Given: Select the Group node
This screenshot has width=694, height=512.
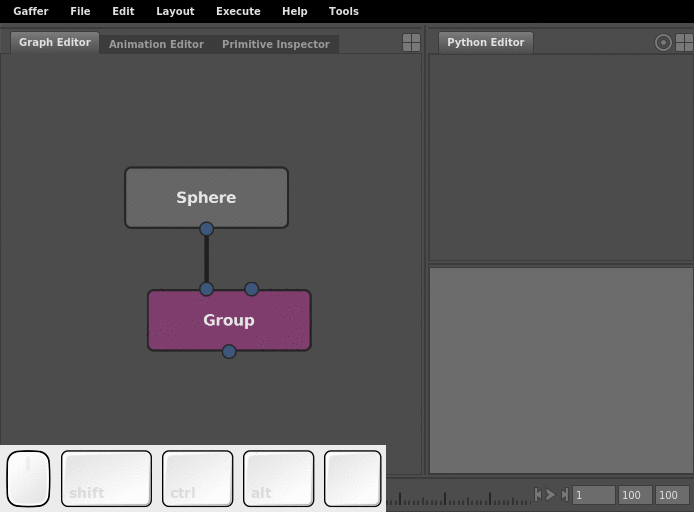Looking at the screenshot, I should tap(229, 320).
